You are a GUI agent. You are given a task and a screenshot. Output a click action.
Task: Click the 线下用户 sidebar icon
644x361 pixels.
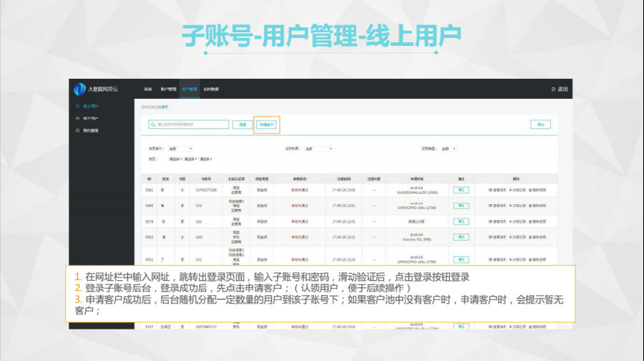pos(77,118)
